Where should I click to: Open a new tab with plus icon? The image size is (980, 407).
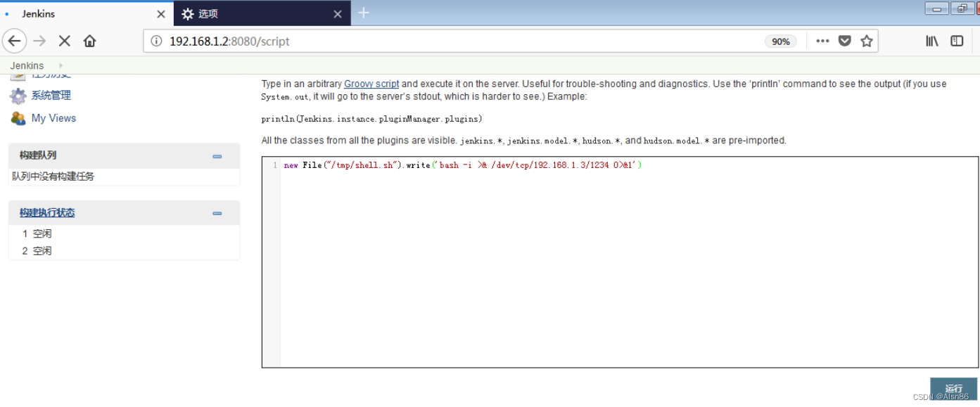point(364,13)
